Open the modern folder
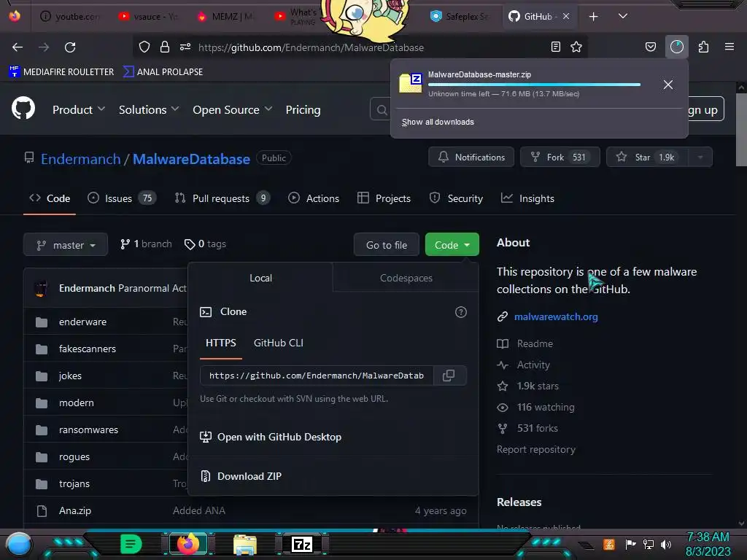747x560 pixels. tap(76, 402)
